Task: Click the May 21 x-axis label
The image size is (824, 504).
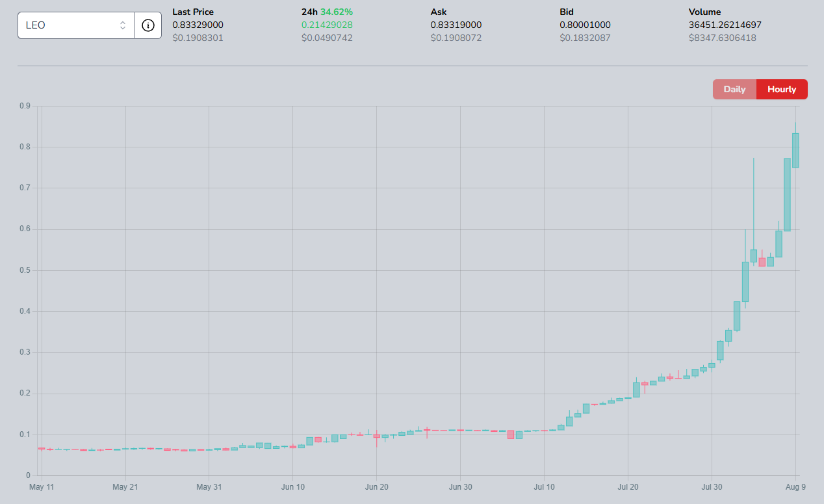Action: click(125, 486)
